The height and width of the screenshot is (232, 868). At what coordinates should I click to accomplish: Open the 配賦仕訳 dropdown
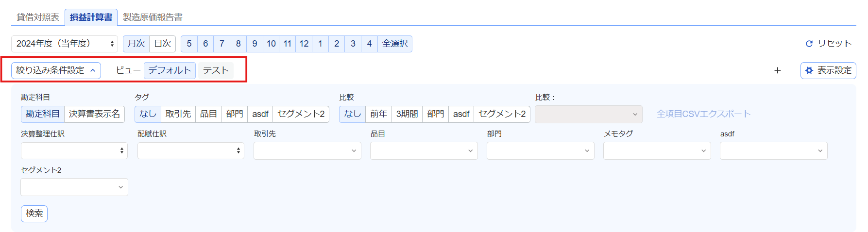pyautogui.click(x=191, y=150)
